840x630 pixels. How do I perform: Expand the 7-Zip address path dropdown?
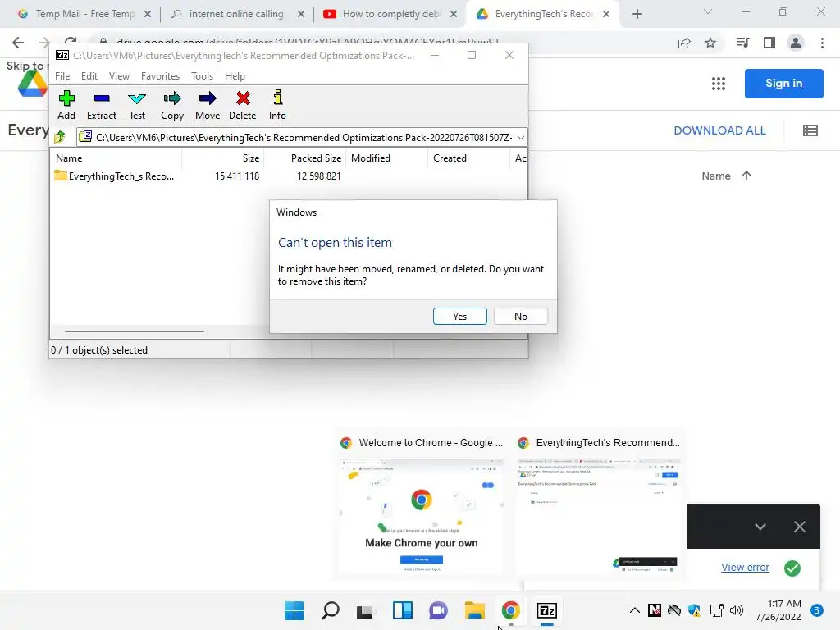520,138
